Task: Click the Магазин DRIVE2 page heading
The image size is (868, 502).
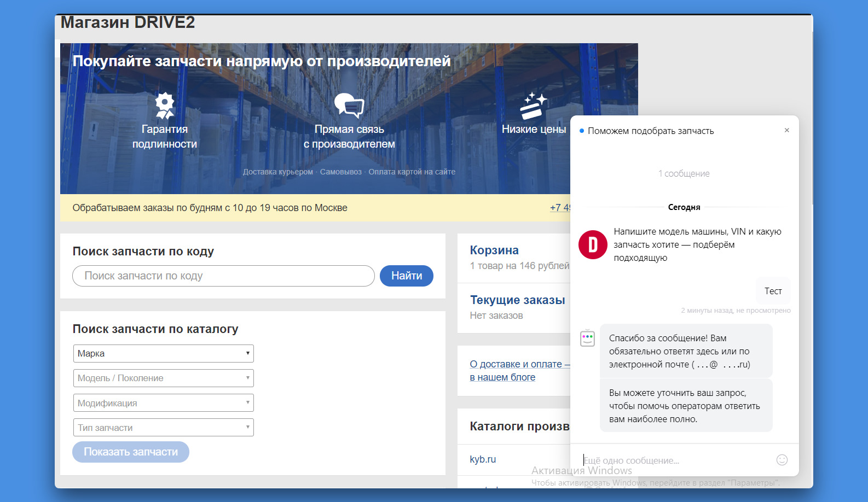Action: click(x=128, y=22)
